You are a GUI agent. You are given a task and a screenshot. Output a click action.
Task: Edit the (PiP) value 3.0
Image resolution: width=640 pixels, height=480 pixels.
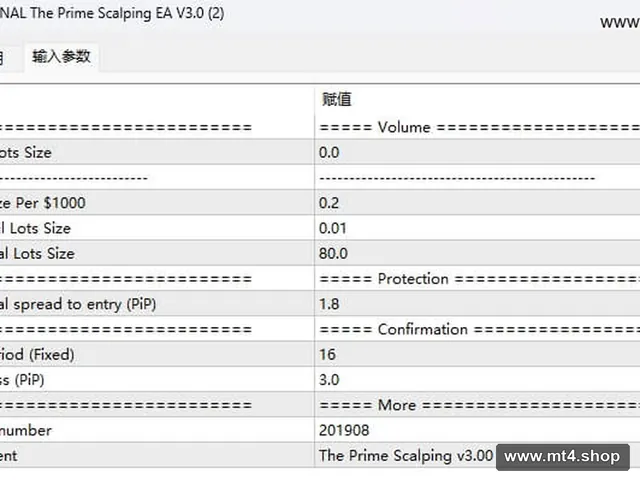pyautogui.click(x=477, y=380)
